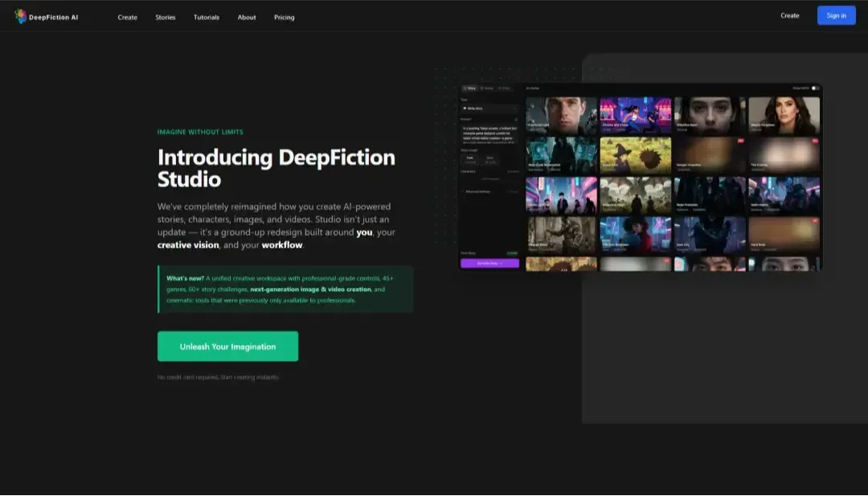Click Create next to Sign in
868x496 pixels.
(789, 15)
